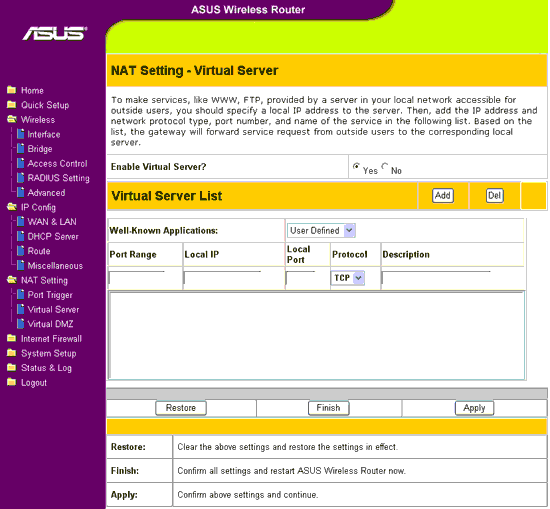Click inside the Virtual Server list box

pyautogui.click(x=317, y=336)
